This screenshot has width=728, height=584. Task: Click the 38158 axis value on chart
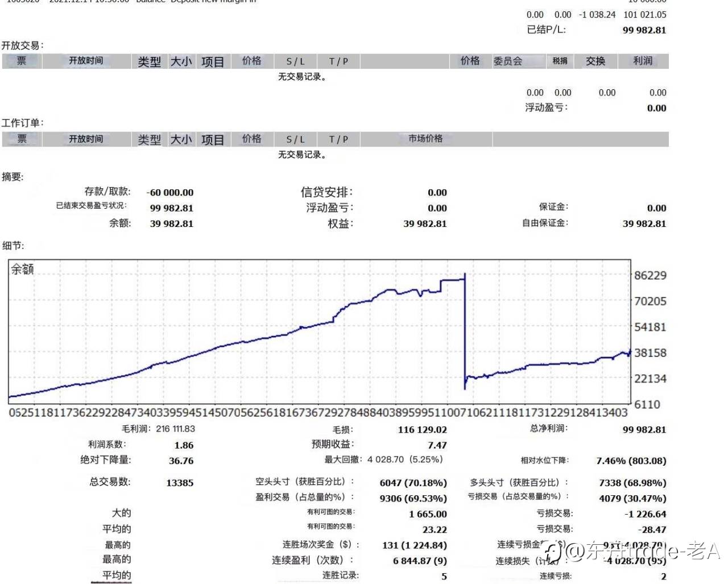[x=650, y=353]
